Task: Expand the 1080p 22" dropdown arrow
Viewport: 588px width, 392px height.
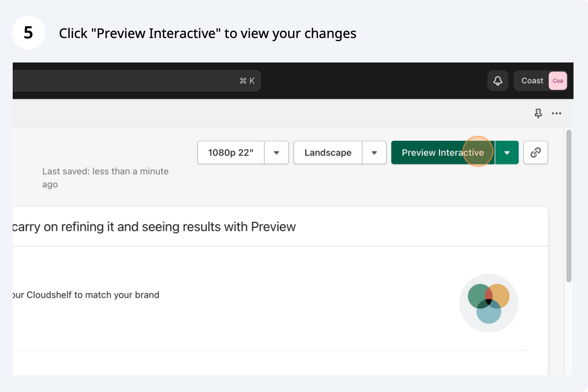Action: point(276,153)
